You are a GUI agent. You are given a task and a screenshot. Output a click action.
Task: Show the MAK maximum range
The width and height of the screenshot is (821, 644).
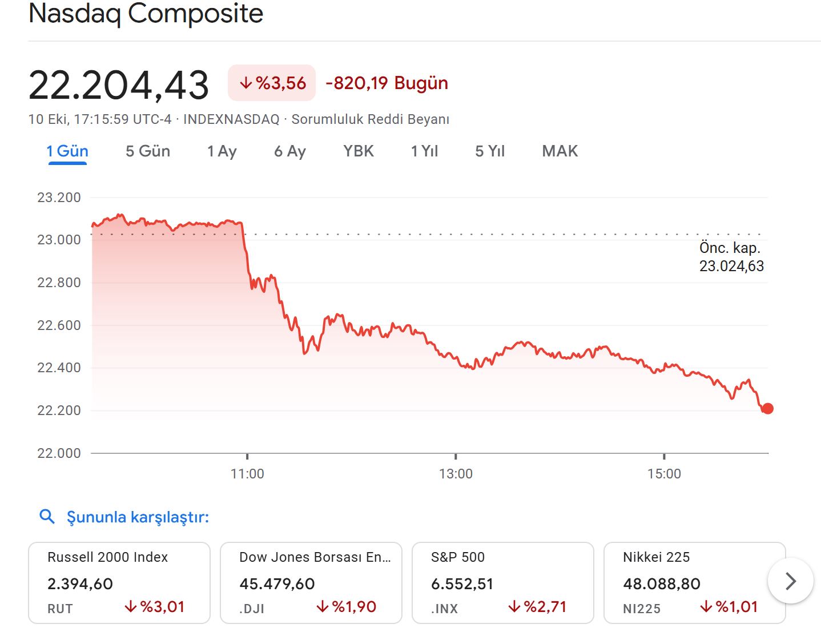tap(560, 151)
